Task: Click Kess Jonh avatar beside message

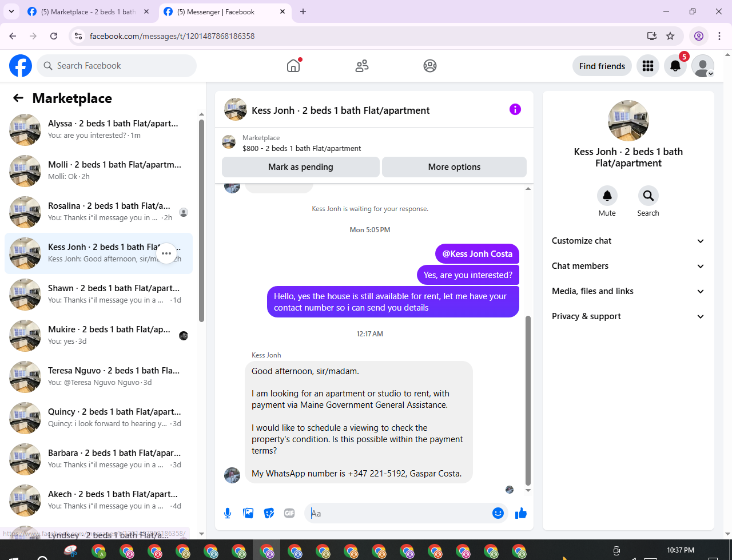Action: tap(232, 475)
